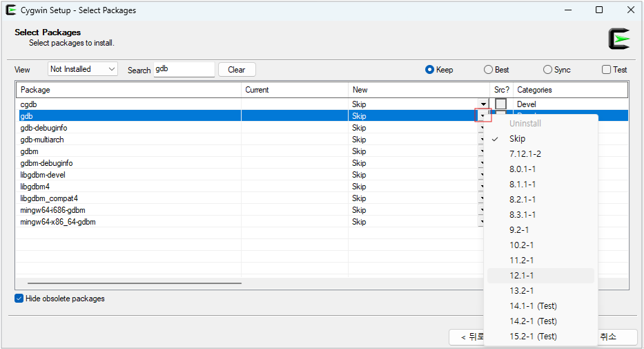The image size is (644, 349).
Task: Choose version 12.1-1 from the menu
Action: [x=540, y=276]
